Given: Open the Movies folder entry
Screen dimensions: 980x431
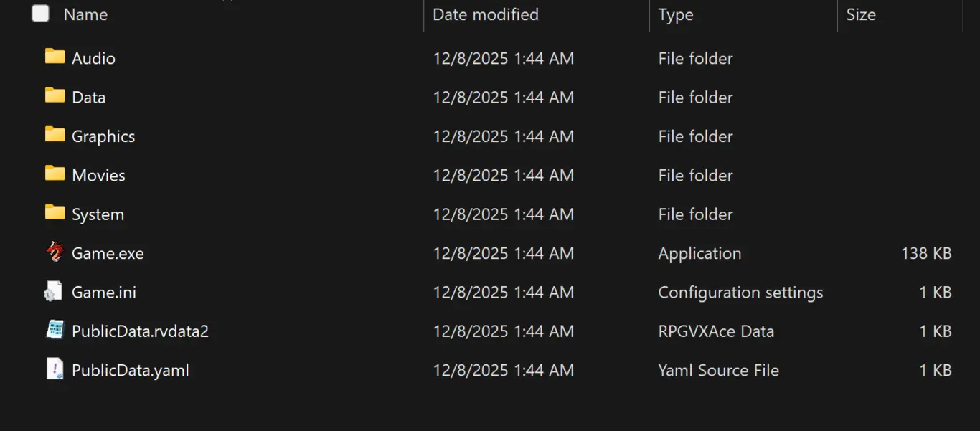Looking at the screenshot, I should click(98, 174).
